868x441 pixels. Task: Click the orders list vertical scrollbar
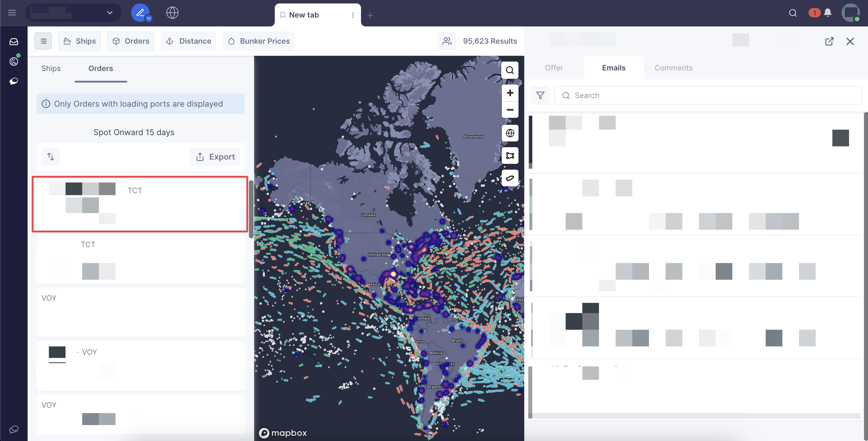click(x=251, y=209)
